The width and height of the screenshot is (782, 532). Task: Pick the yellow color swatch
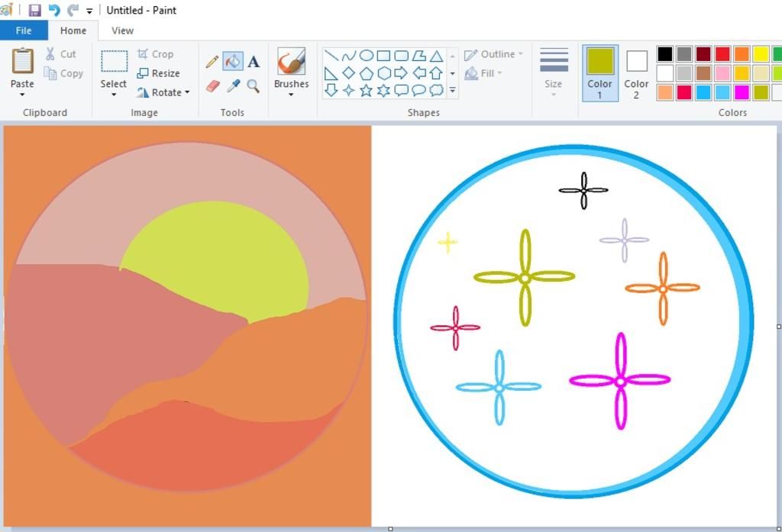pyautogui.click(x=761, y=54)
